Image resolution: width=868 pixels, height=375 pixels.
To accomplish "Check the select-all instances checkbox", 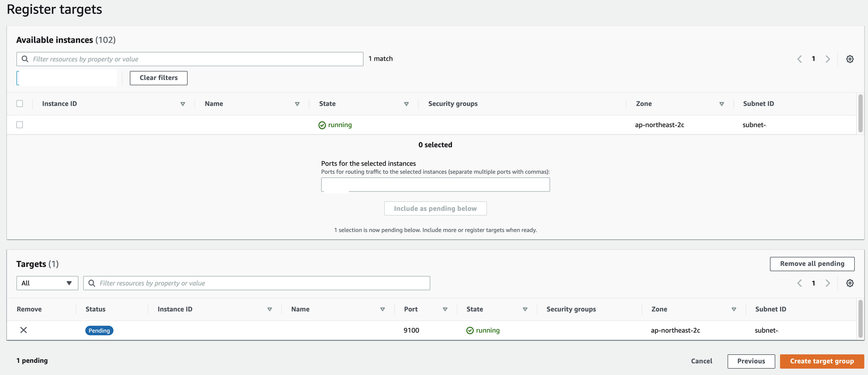I will [20, 104].
